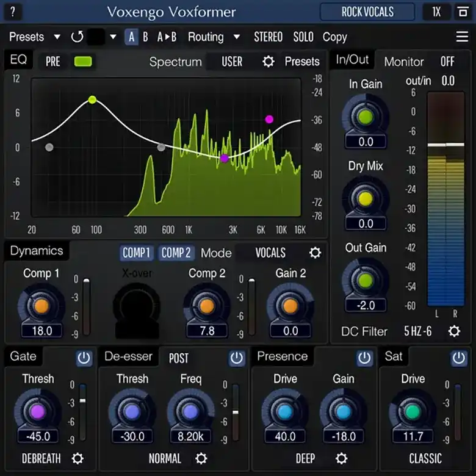
Task: Open Dynamics mode settings gear
Action: pyautogui.click(x=315, y=253)
